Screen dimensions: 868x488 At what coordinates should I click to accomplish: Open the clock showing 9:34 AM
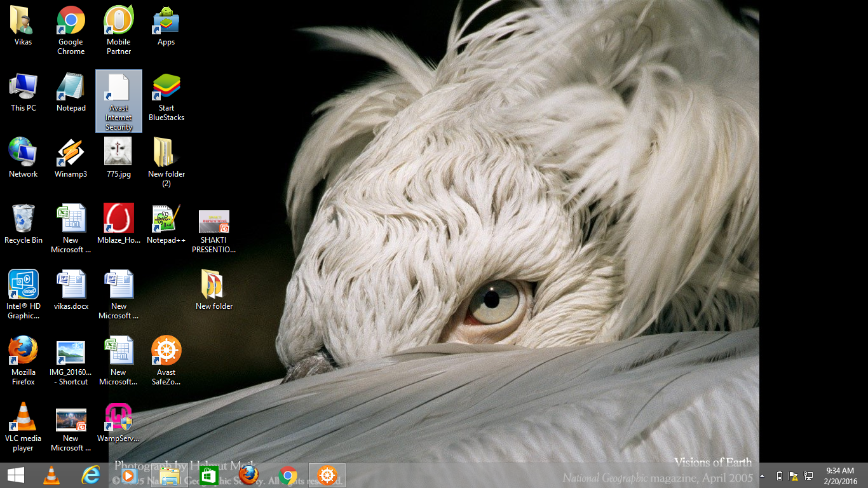tap(839, 476)
